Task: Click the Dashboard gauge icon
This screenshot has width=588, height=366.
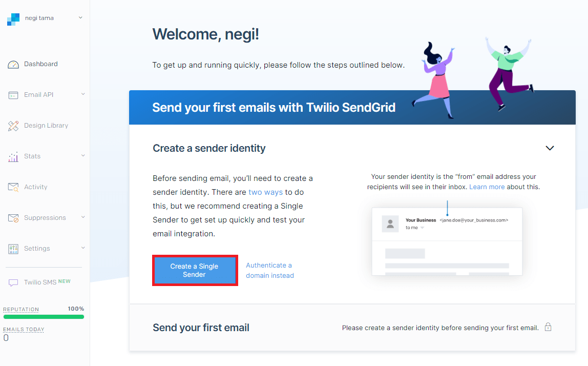Action: click(x=13, y=65)
